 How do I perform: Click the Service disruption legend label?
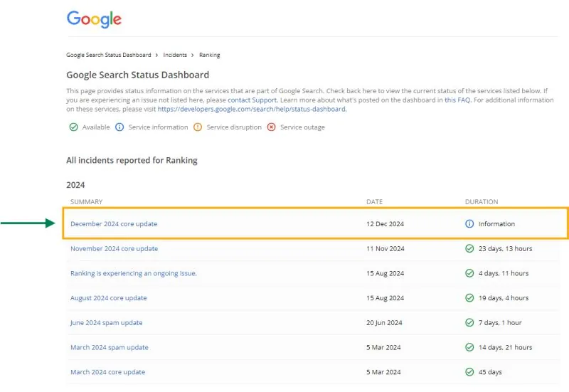tap(234, 127)
